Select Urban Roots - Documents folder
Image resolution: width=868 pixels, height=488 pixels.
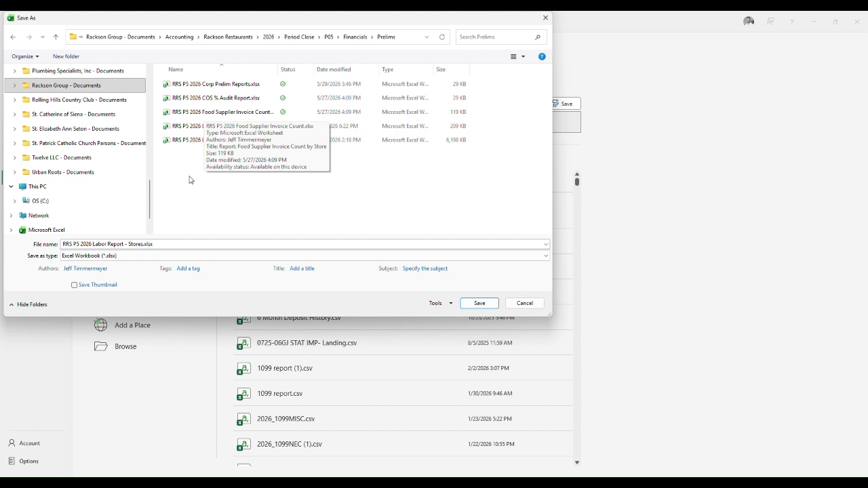pyautogui.click(x=63, y=172)
